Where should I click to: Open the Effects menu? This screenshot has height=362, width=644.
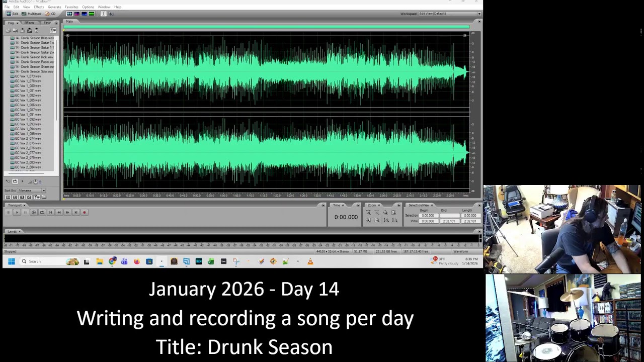pos(39,7)
